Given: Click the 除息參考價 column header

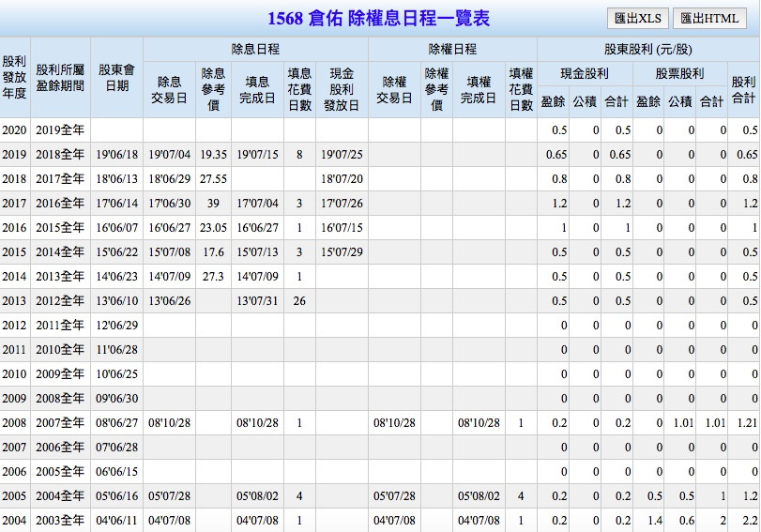Looking at the screenshot, I should click(x=213, y=89).
